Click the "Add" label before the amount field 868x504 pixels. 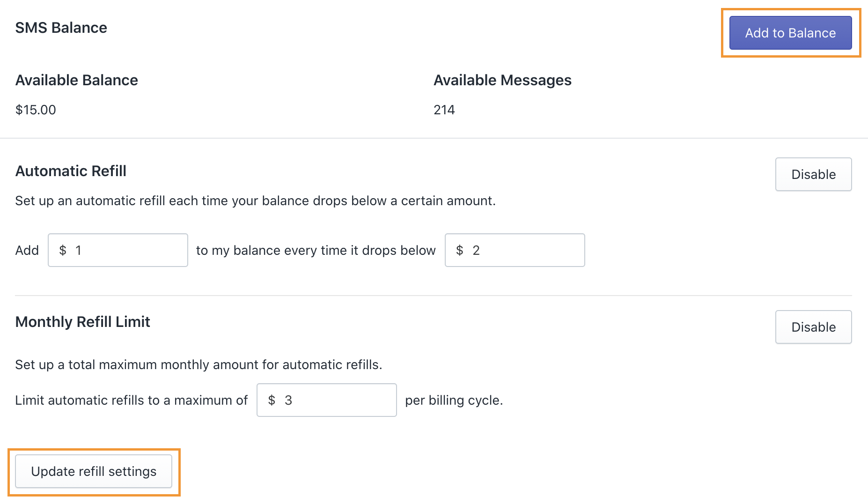[x=27, y=250]
